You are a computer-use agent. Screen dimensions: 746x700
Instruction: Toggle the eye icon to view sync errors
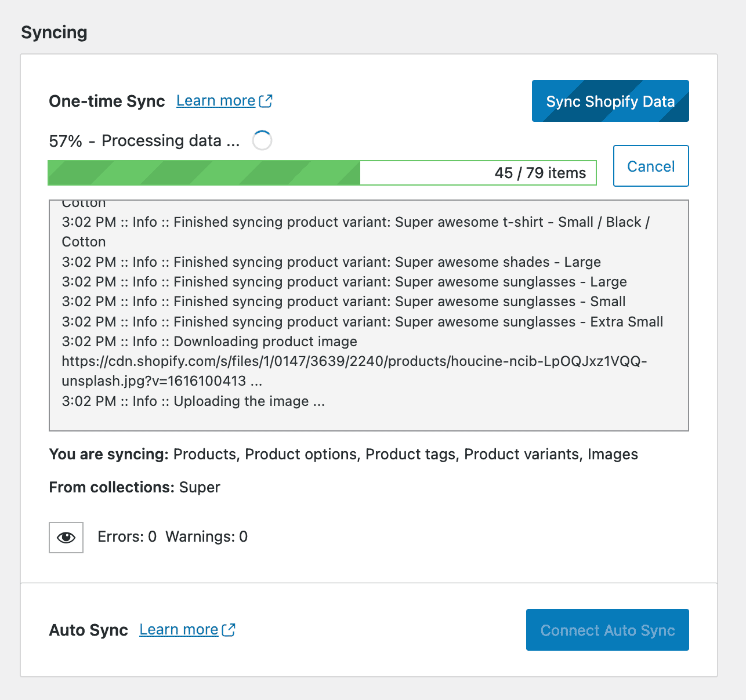coord(66,538)
